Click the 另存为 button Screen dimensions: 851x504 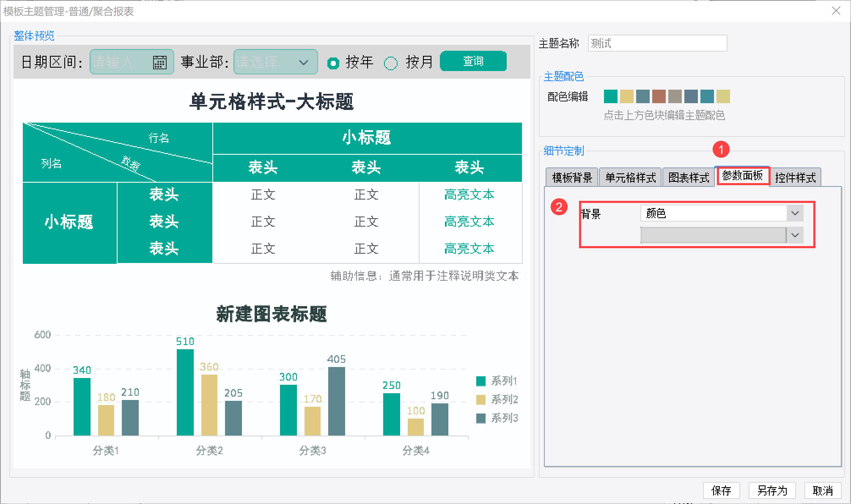(772, 490)
